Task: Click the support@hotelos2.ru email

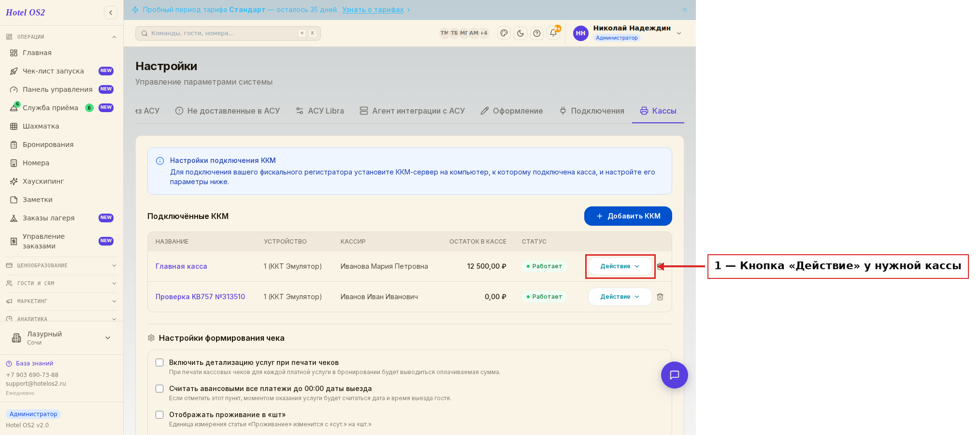Action: [36, 384]
